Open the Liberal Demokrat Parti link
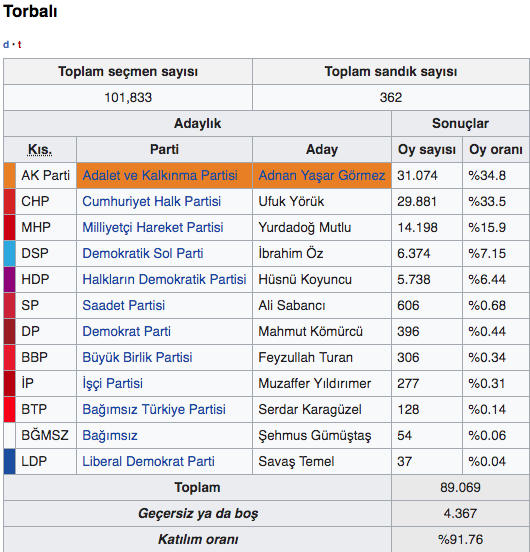The image size is (530, 552). pyautogui.click(x=148, y=462)
